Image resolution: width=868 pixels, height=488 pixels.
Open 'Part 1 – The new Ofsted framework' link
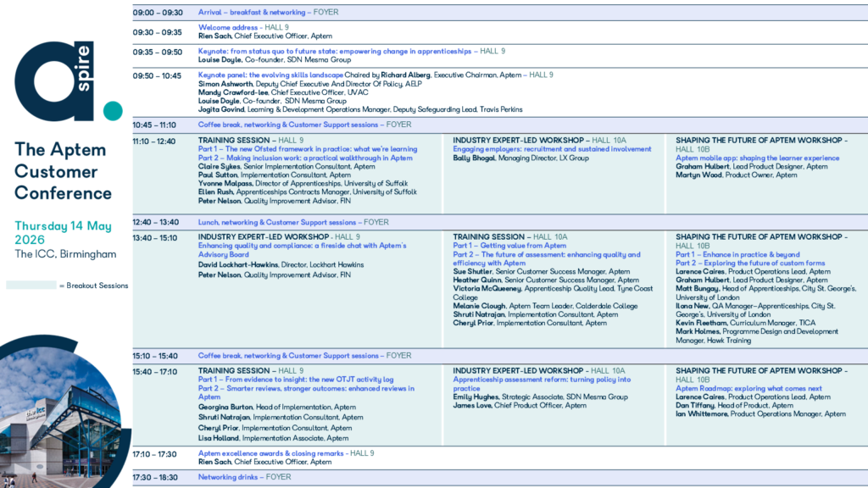pyautogui.click(x=308, y=149)
